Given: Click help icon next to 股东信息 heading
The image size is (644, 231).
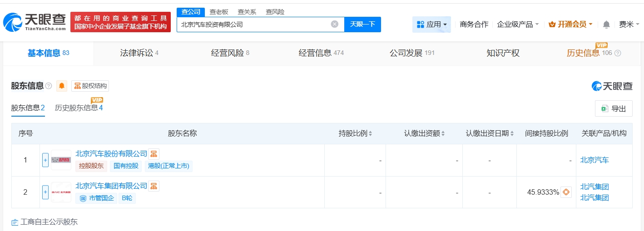Looking at the screenshot, I should [49, 86].
